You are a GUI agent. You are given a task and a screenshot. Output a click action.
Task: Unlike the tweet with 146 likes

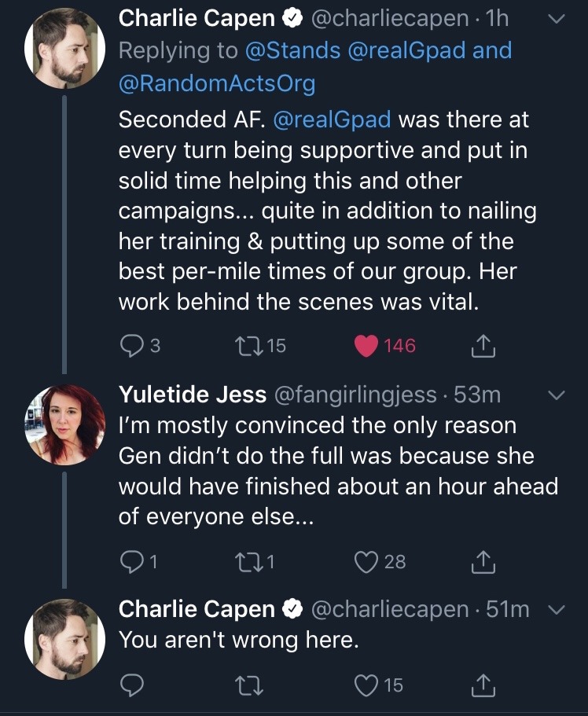[x=366, y=346]
